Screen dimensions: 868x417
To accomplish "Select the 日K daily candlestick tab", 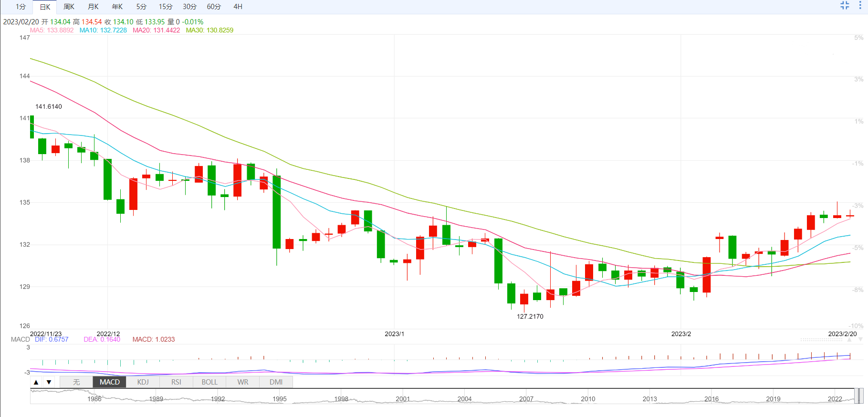I will pyautogui.click(x=45, y=7).
